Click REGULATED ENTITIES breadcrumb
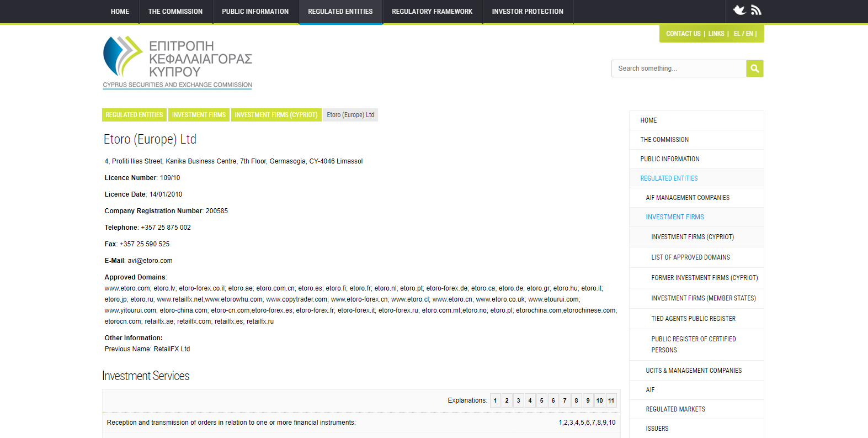Image resolution: width=868 pixels, height=438 pixels. (134, 115)
